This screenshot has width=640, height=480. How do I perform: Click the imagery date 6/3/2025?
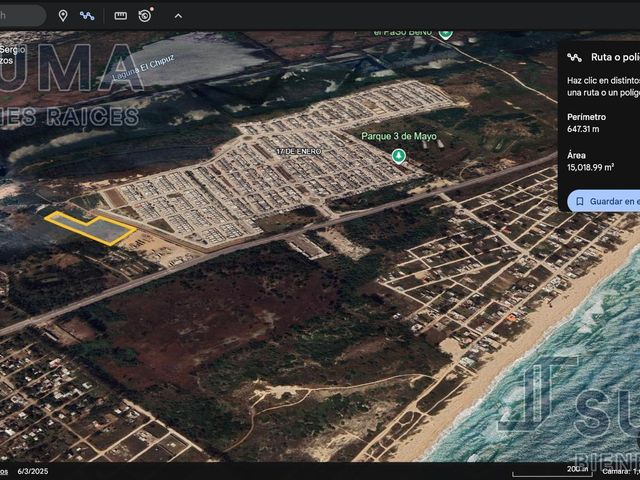[33, 471]
